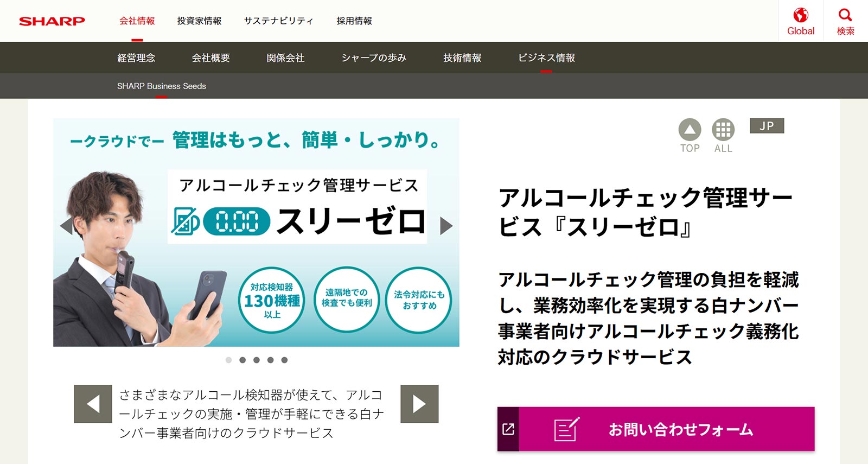
Task: Select the second carousel dot
Action: tap(242, 360)
